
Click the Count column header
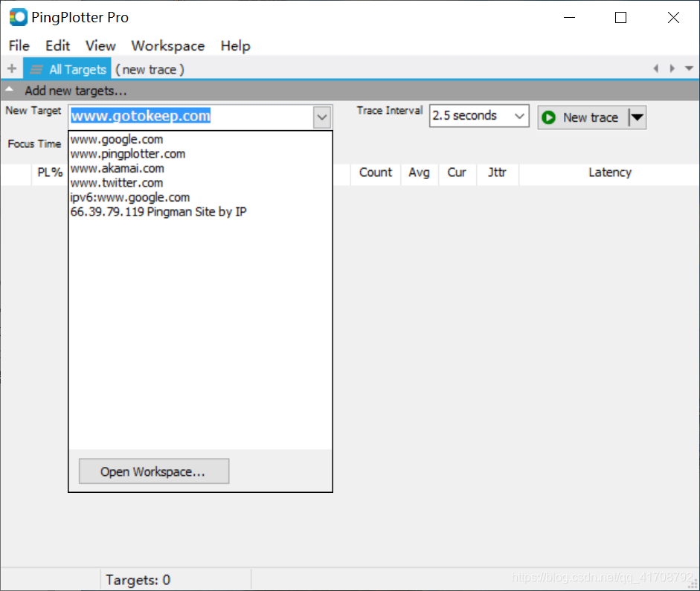[376, 172]
